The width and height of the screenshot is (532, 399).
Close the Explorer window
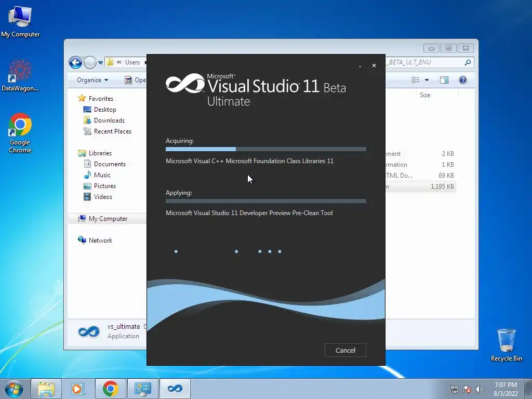(465, 48)
